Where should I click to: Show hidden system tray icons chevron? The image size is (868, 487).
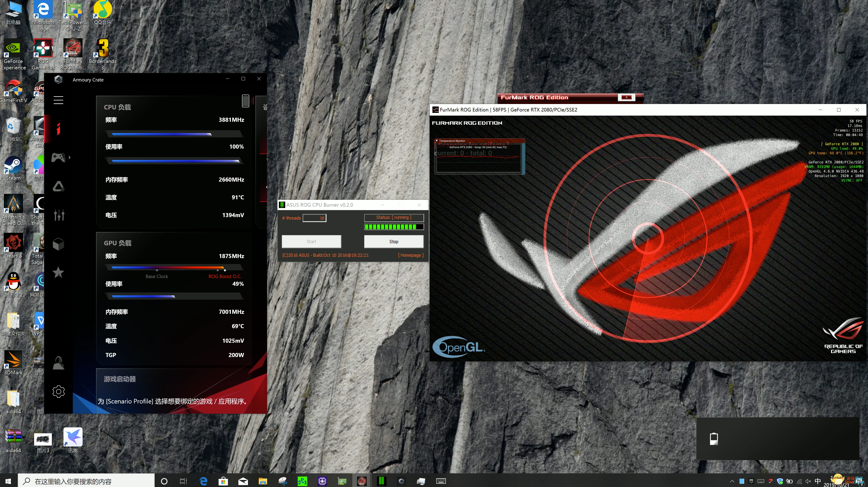pyautogui.click(x=732, y=481)
